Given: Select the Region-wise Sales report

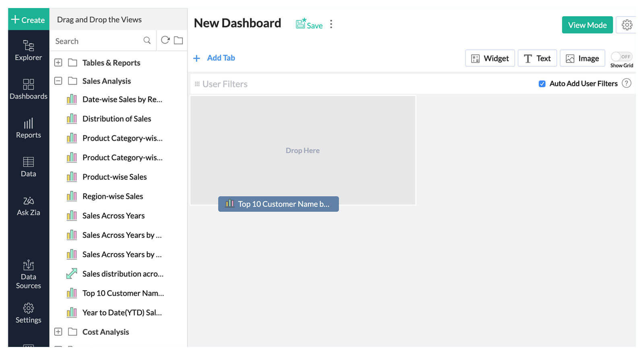Looking at the screenshot, I should pos(112,196).
